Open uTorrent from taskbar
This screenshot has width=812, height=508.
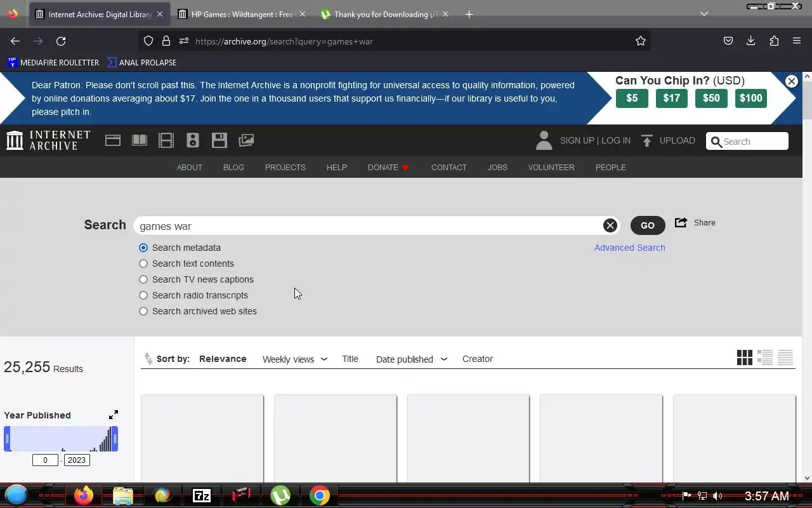pyautogui.click(x=280, y=495)
